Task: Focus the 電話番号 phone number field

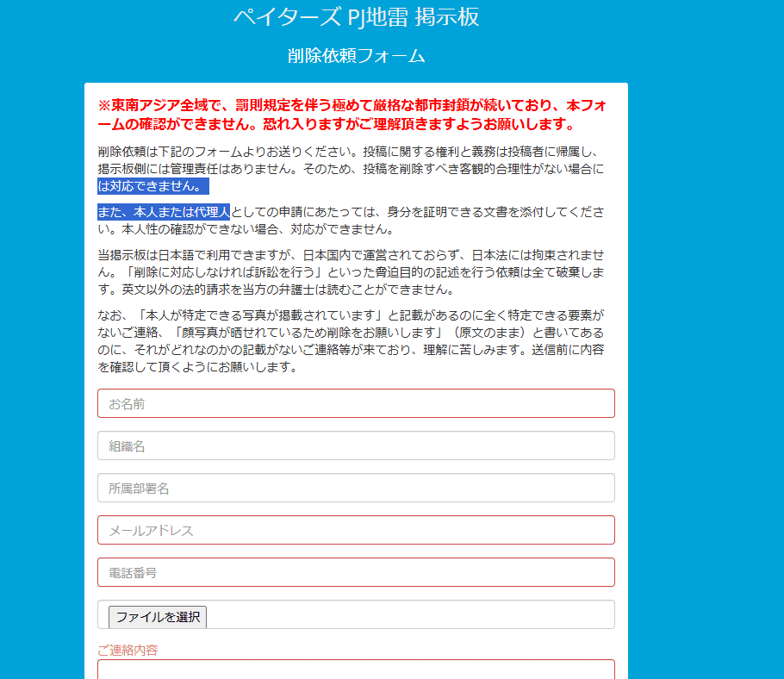Action: (356, 572)
